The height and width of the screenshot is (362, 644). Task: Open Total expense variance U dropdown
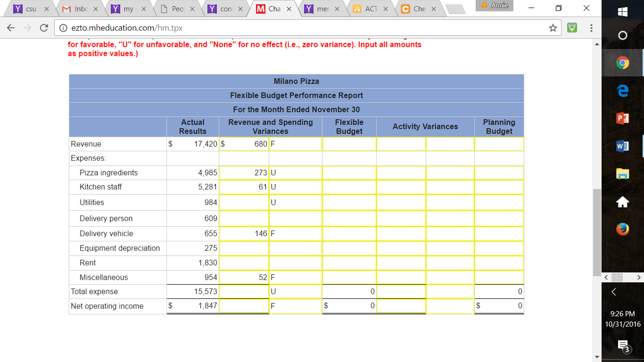296,291
